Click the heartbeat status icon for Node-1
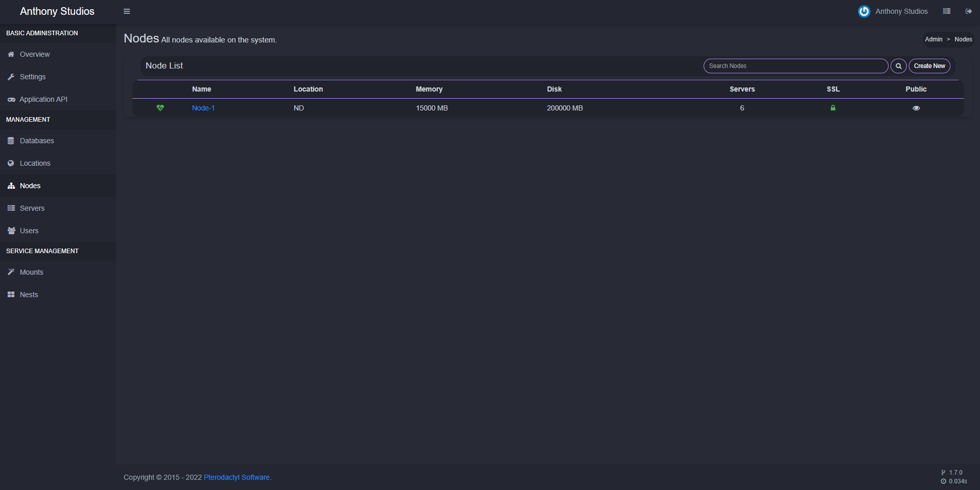Viewport: 980px width, 490px height. click(160, 108)
